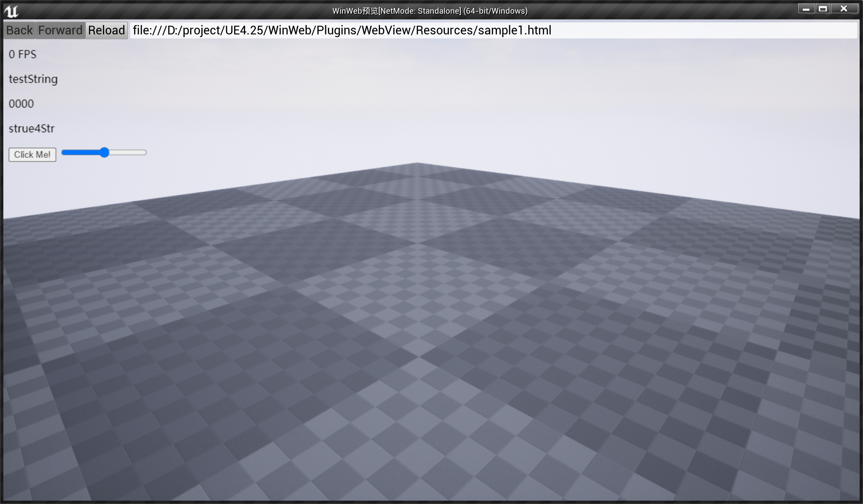Close the WinWeb preview window
This screenshot has height=504, width=863.
tap(844, 9)
